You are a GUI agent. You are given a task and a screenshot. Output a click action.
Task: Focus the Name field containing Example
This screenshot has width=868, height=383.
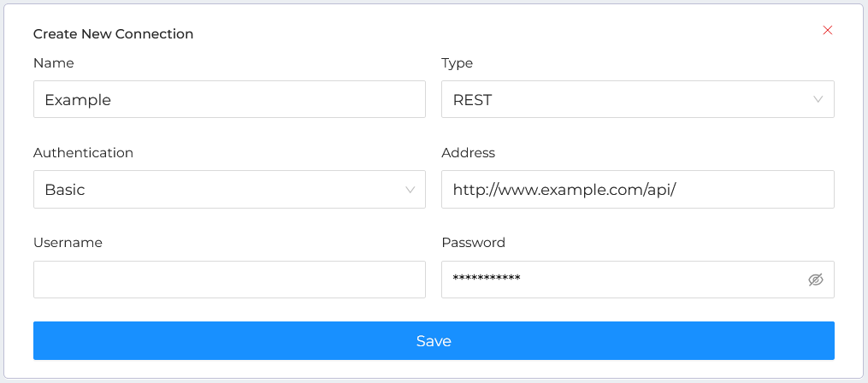pos(229,99)
